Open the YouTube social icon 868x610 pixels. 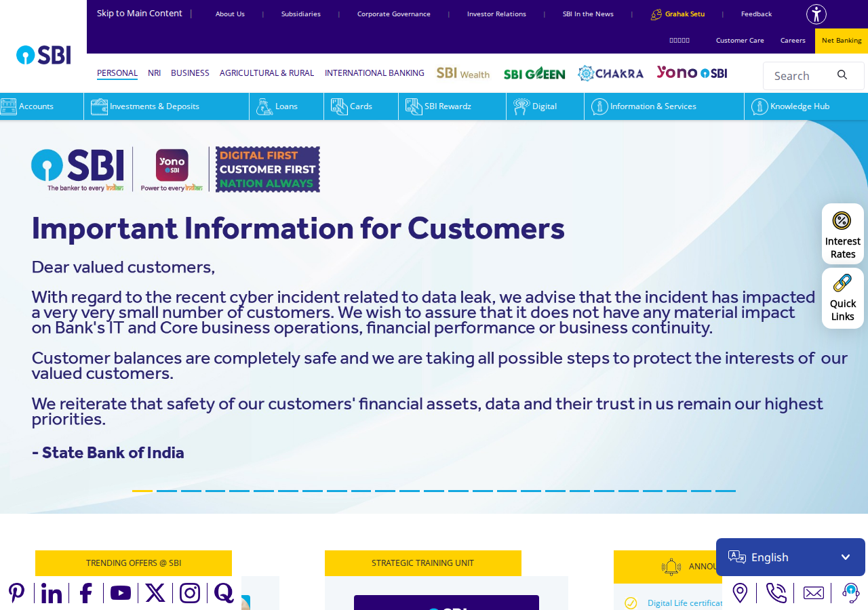[121, 593]
